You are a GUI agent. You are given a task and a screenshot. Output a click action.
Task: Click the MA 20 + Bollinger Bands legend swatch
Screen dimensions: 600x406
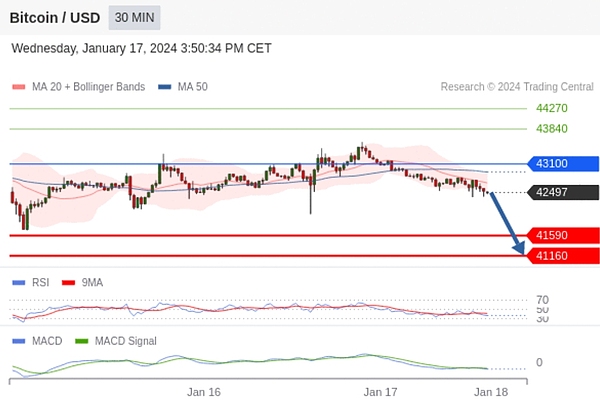click(x=18, y=87)
